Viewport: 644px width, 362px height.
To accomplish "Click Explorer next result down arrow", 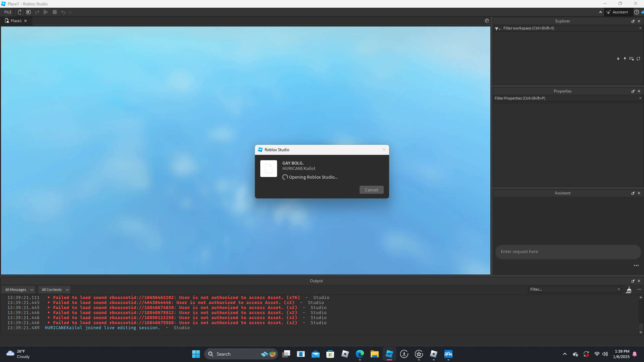I will point(618,59).
